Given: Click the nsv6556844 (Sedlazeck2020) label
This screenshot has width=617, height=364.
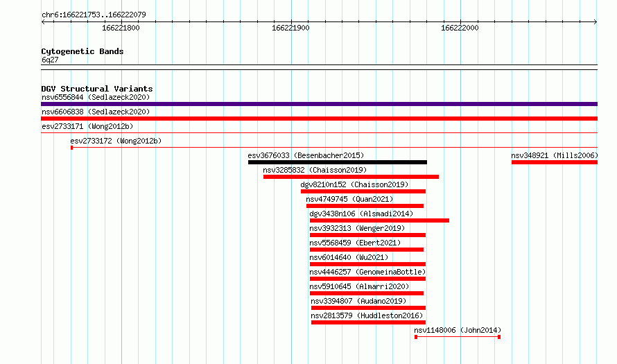Looking at the screenshot, I should coord(96,97).
